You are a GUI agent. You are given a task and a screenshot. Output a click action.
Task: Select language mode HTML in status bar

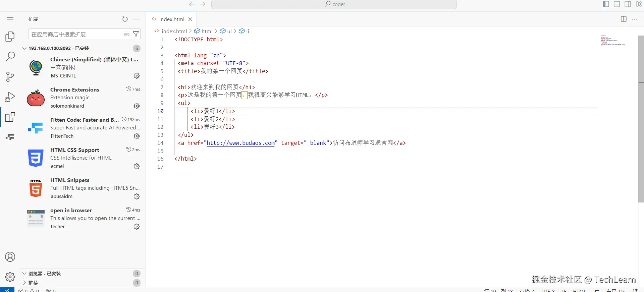point(579,290)
